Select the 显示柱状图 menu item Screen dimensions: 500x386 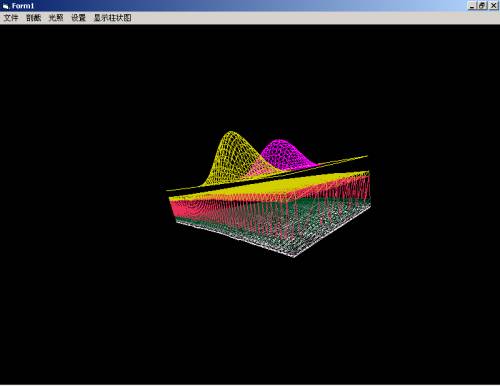(x=113, y=18)
